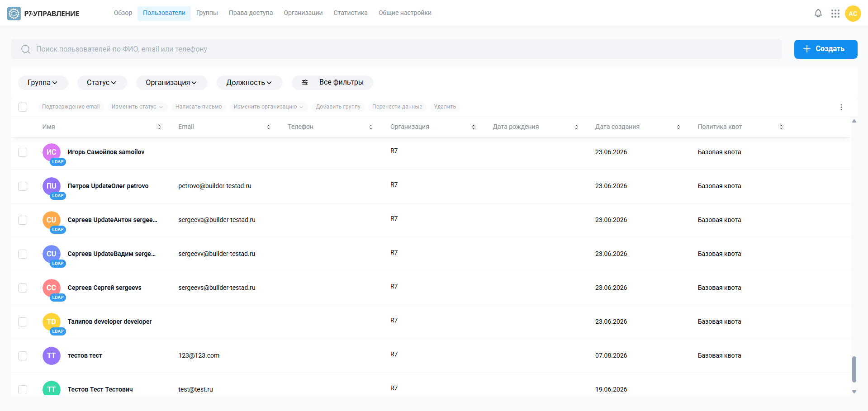
Task: Check the Игорь Самойлов row checkbox
Action: [23, 152]
